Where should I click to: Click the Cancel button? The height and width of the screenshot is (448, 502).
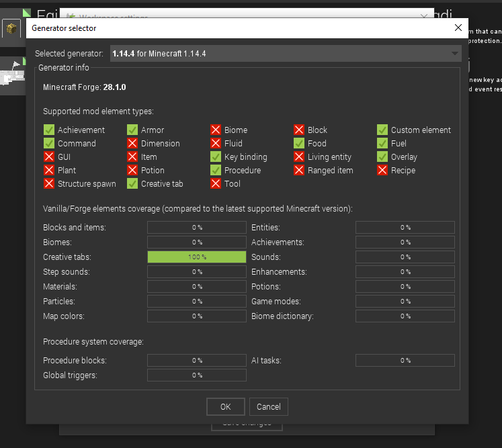click(269, 407)
